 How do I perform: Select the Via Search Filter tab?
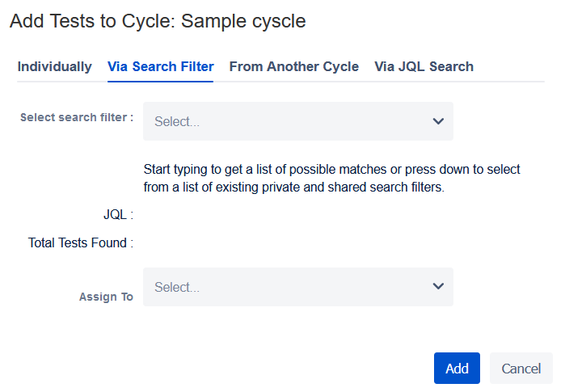click(161, 67)
